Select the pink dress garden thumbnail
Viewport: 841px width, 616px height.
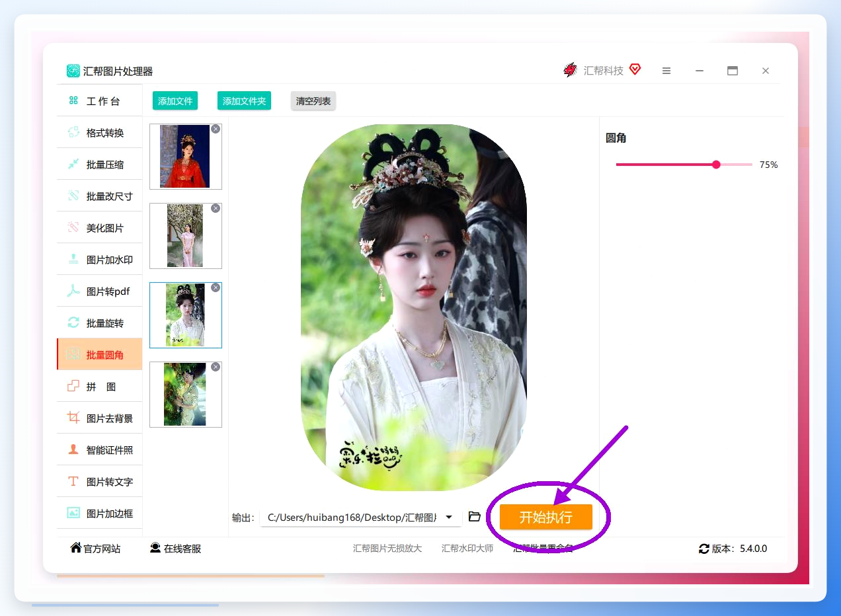point(186,236)
